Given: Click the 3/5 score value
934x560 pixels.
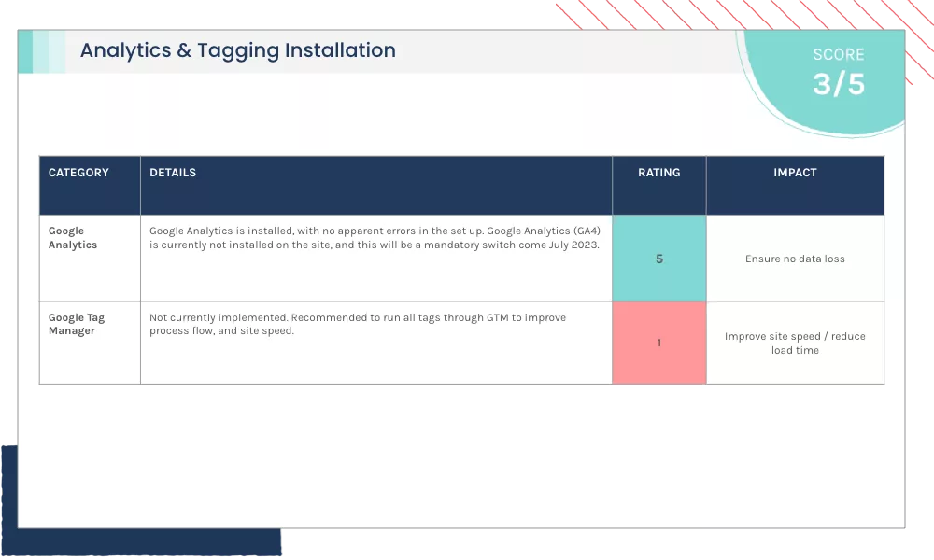Looking at the screenshot, I should tap(839, 84).
